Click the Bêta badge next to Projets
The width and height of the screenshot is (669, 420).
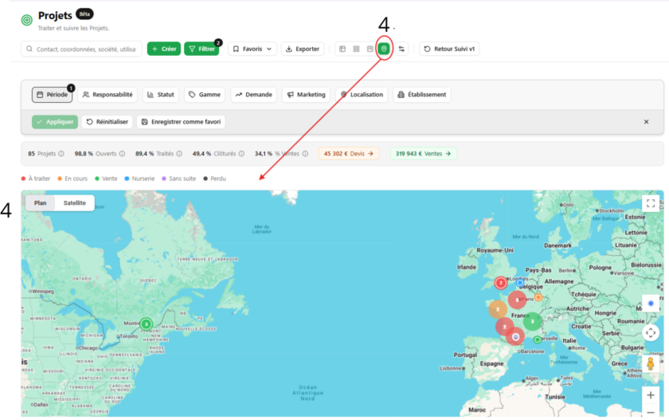(x=84, y=14)
